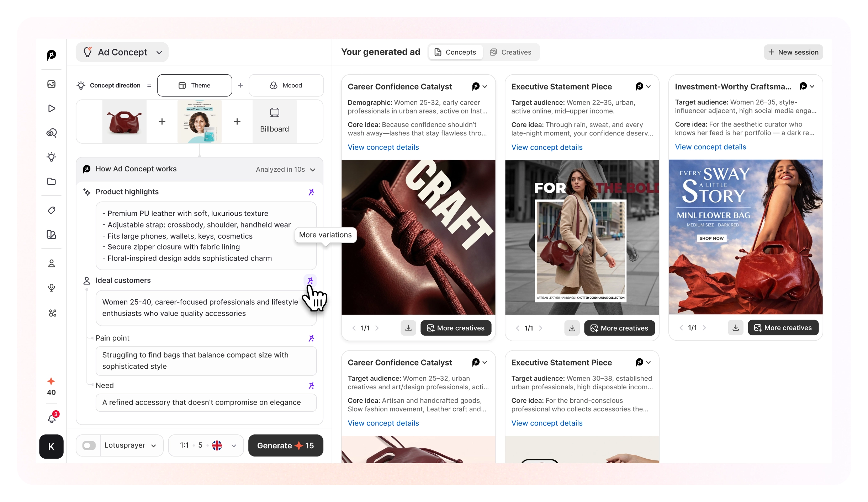Image resolution: width=868 pixels, height=502 pixels.
Task: Open notifications bell with 3 badge
Action: click(52, 418)
